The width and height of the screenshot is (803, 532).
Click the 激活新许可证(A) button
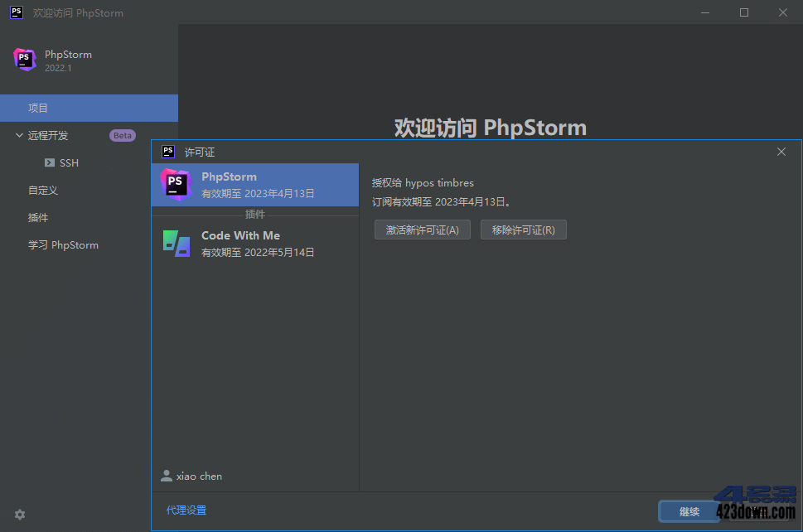click(422, 230)
